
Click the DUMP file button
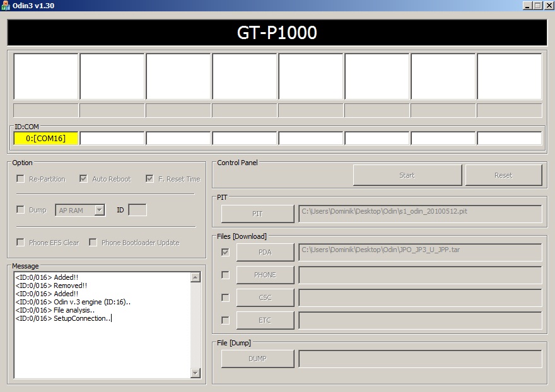coord(258,359)
